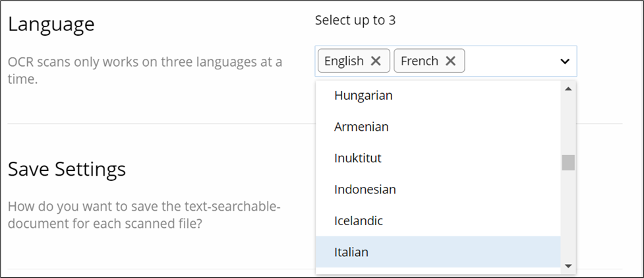644x278 pixels.
Task: Select the highlighted Italian option
Action: click(x=351, y=252)
